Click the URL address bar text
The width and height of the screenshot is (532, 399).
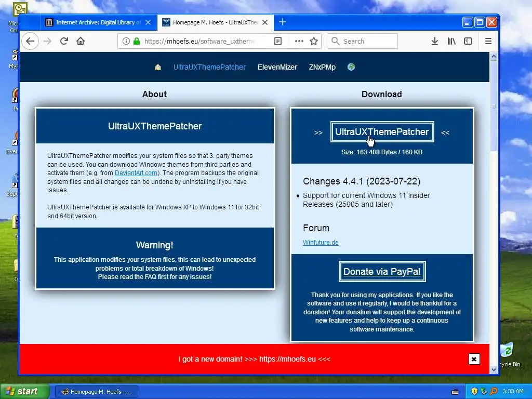199,42
